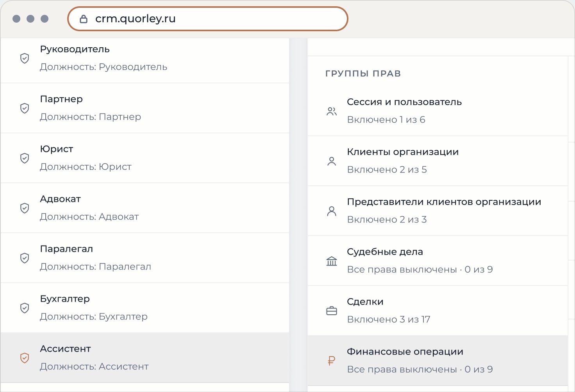Viewport: 575px width, 392px height.
Task: Open the Сделки rights group title
Action: 365,302
